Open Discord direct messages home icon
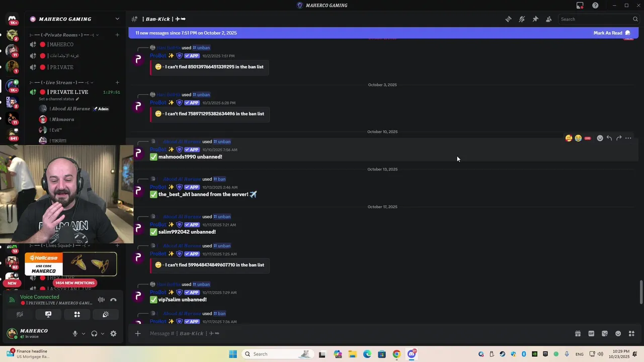Viewport: 644px width, 362px height. coord(12,19)
